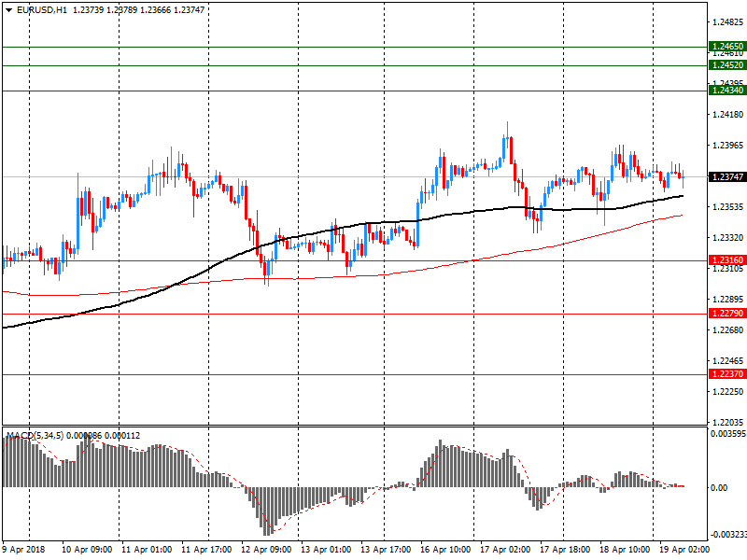The width and height of the screenshot is (747, 560).
Task: Click the 1.22895 price scale value
Action: click(x=727, y=300)
